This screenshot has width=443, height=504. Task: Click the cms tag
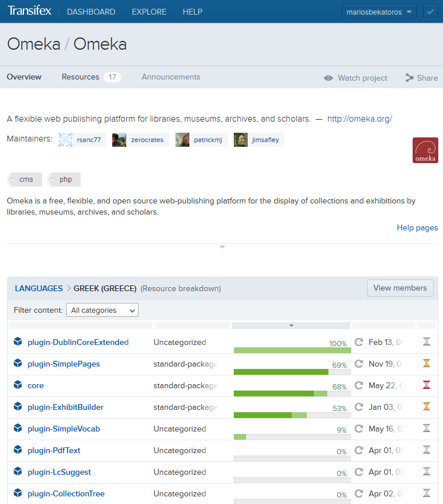tap(25, 179)
